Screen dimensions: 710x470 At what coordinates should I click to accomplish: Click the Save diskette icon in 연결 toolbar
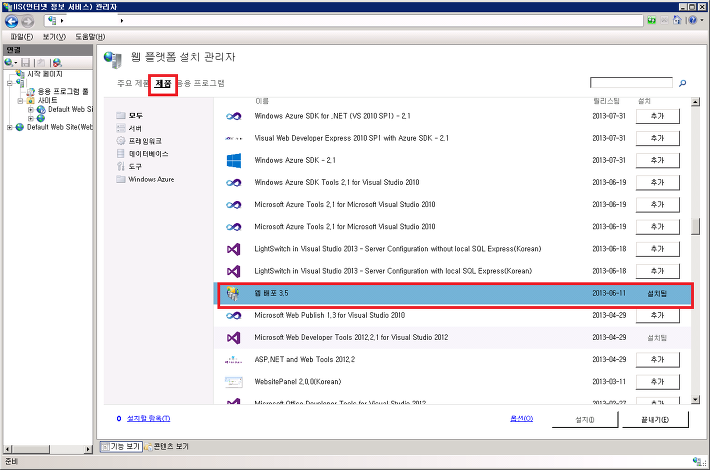tap(26, 62)
